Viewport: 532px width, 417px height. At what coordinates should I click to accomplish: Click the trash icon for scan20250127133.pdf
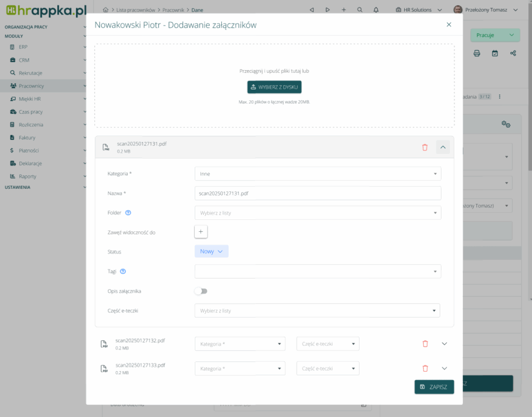coord(425,368)
